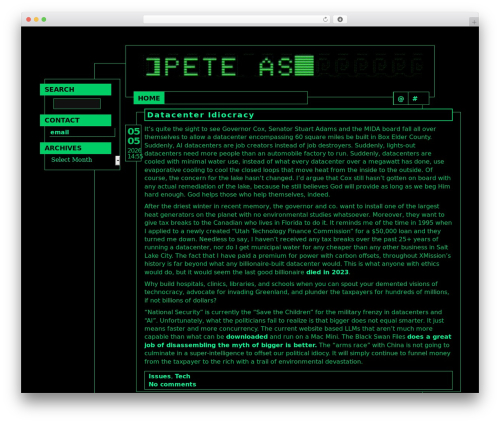The height and width of the screenshot is (423, 500).
Task: Open the Select Month archives dropdown
Action: click(85, 160)
